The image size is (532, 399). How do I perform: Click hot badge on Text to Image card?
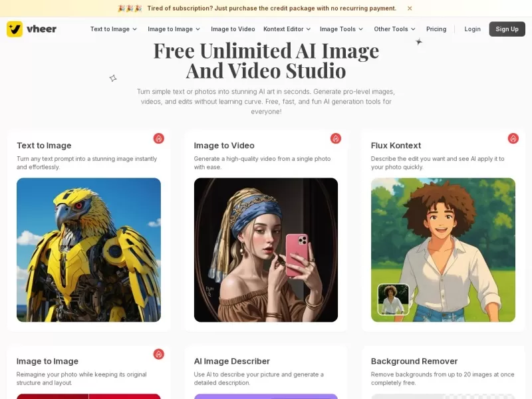tap(158, 138)
